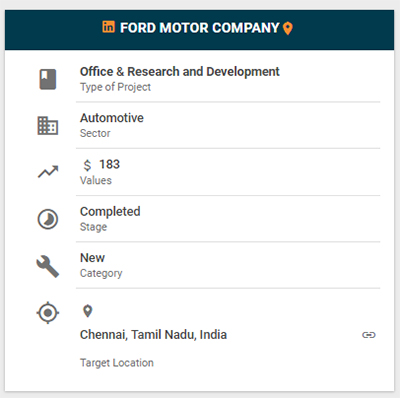Click the 183 value amount
The height and width of the screenshot is (398, 400).
pyautogui.click(x=109, y=164)
